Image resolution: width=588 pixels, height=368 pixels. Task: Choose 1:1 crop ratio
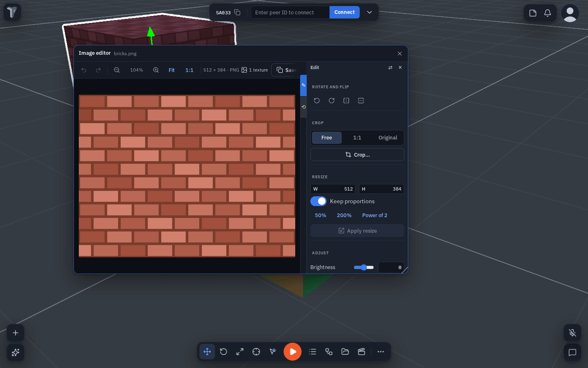(x=357, y=138)
